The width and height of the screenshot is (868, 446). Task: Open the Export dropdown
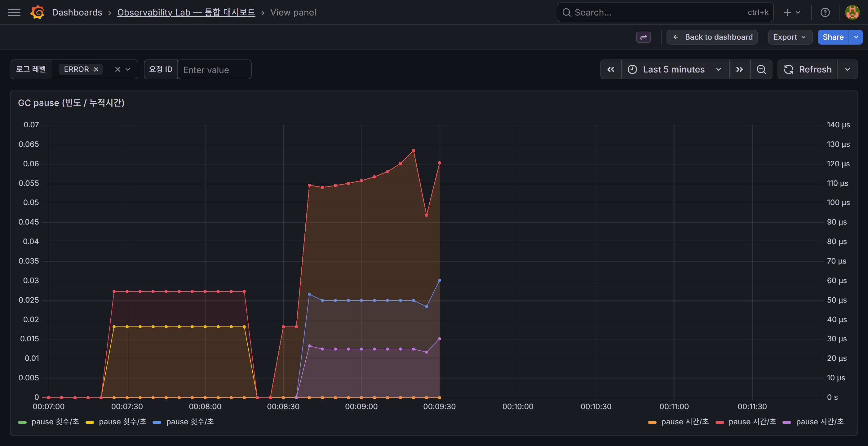click(x=790, y=37)
